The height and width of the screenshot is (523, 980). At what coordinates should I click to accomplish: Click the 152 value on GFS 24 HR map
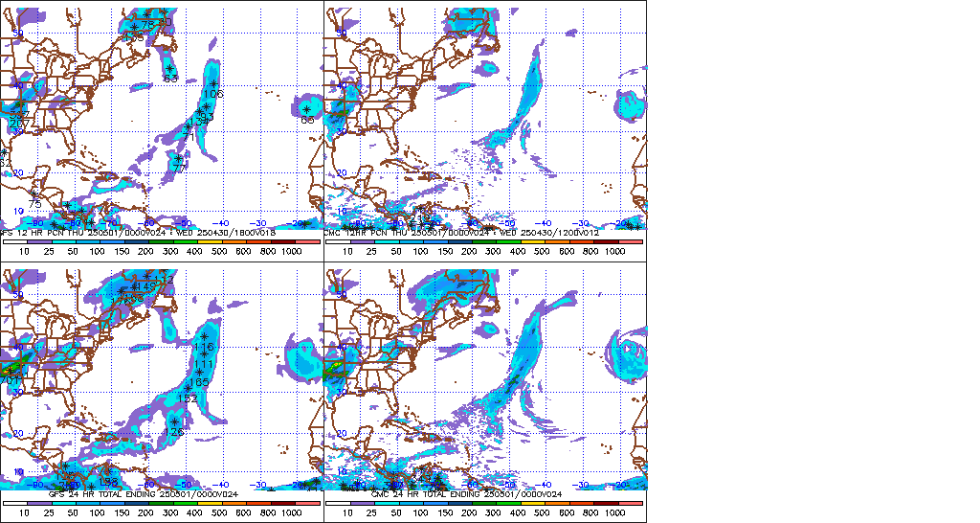coord(188,398)
